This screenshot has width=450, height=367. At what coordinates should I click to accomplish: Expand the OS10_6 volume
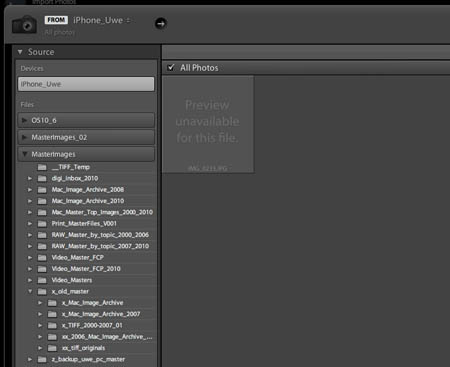(x=24, y=120)
